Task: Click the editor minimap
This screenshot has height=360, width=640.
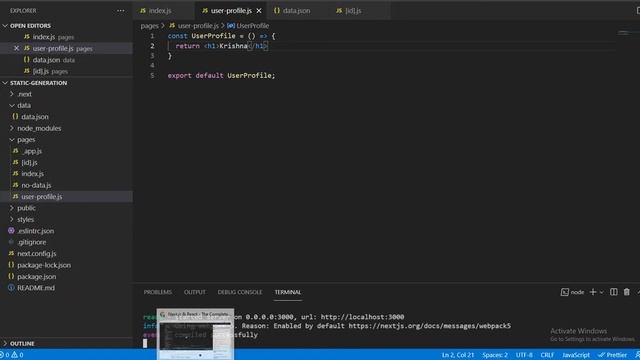Action: click(x=624, y=34)
